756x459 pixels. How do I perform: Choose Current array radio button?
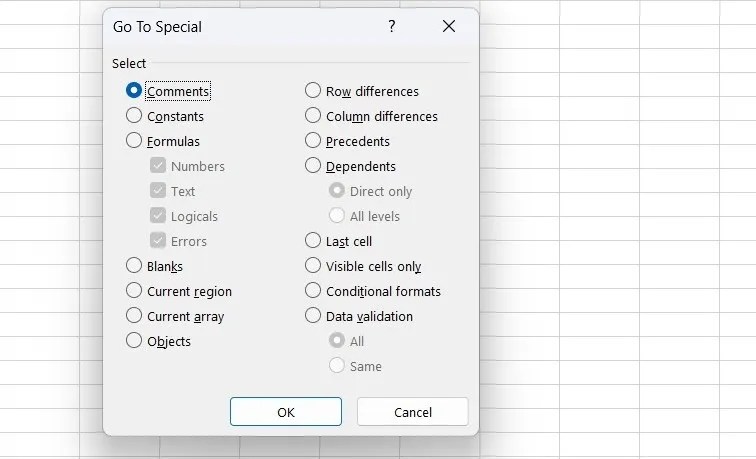pyautogui.click(x=134, y=316)
